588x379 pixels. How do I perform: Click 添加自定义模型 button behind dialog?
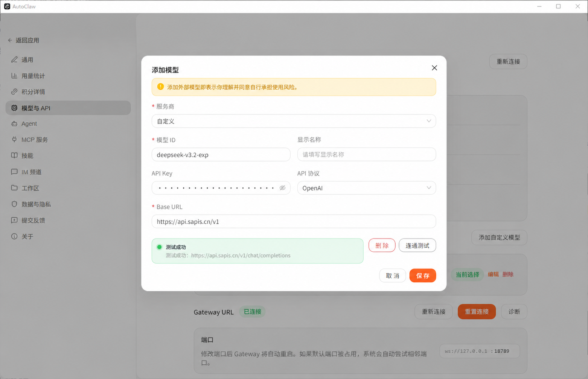(x=499, y=237)
